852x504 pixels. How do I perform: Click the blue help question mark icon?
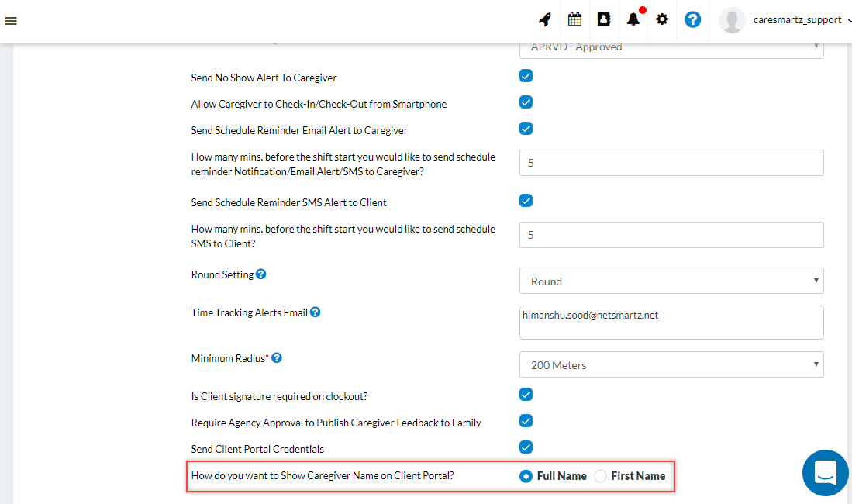693,20
